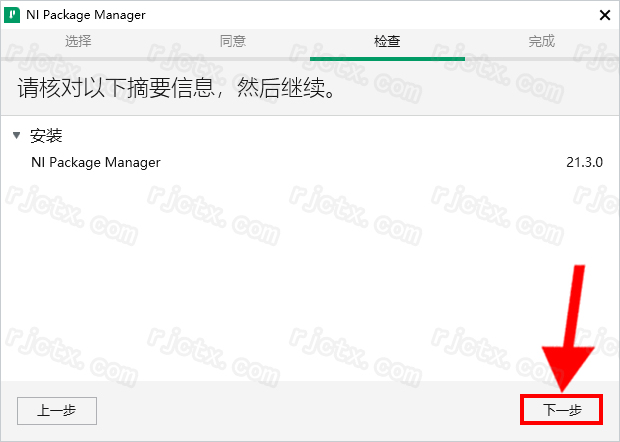
Task: Go back with the 上一步 button
Action: [x=57, y=411]
